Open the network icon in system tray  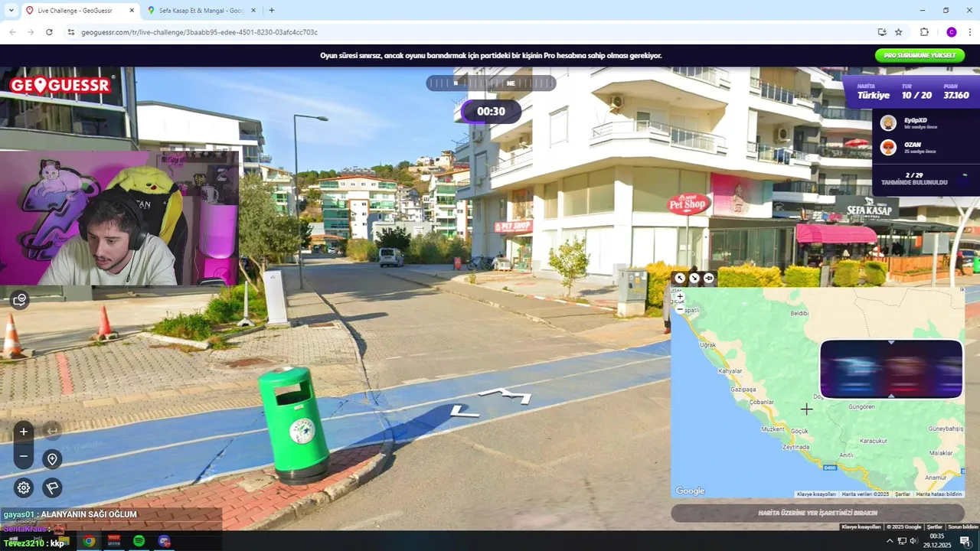[903, 541]
